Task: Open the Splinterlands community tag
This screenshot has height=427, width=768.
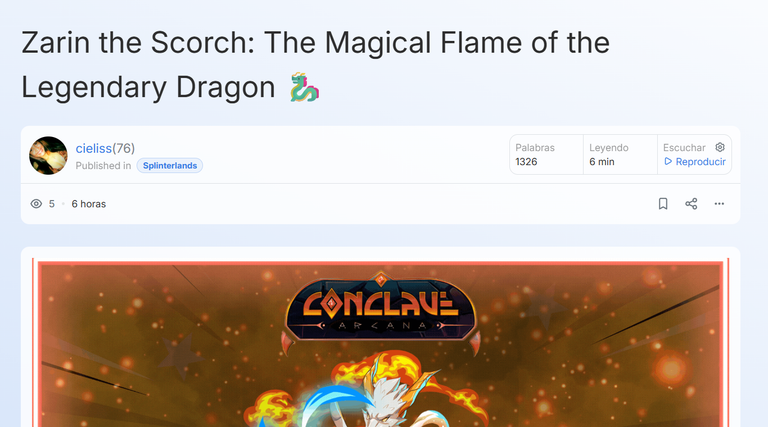Action: [169, 166]
